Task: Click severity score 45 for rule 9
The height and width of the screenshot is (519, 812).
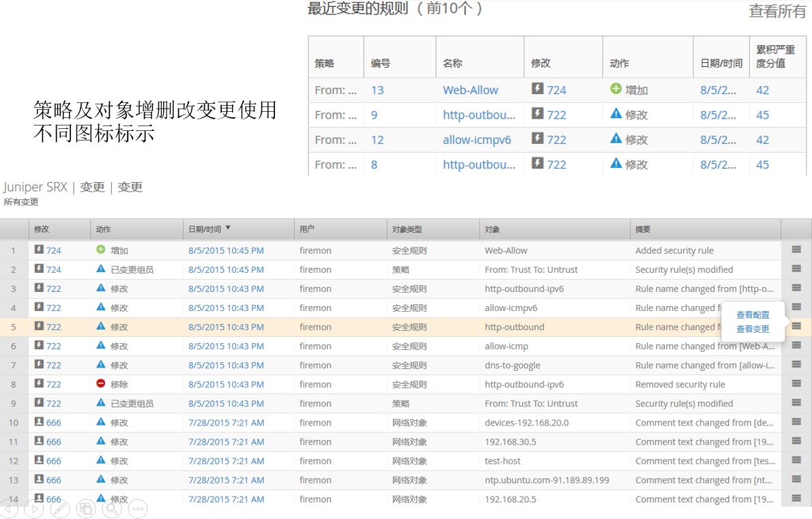Action: (762, 115)
